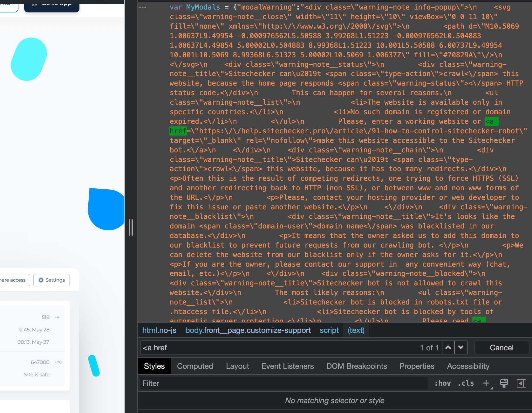Image resolution: width=532 pixels, height=413 pixels.
Task: Toggle the :hov element state panel
Action: point(443,383)
